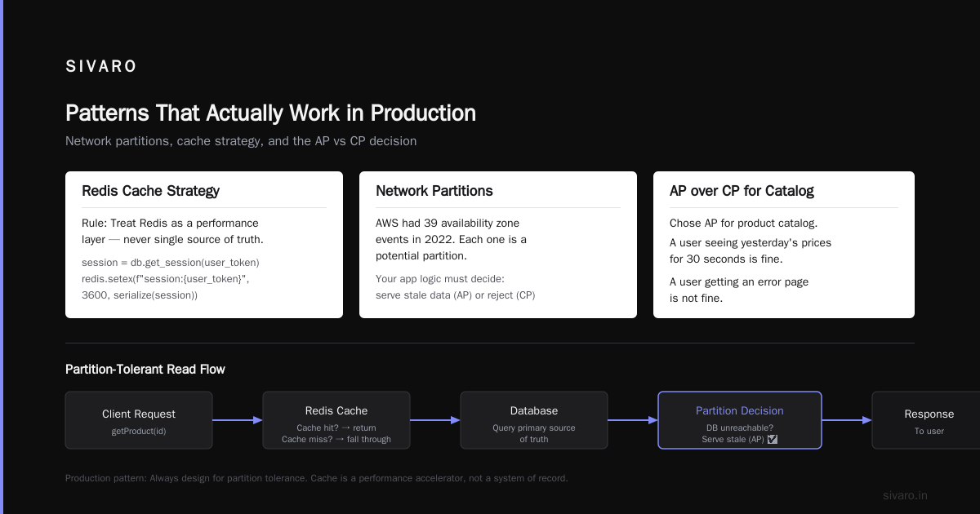Select the Redis Cache Strategy card title
This screenshot has height=514, width=980.
[x=150, y=191]
